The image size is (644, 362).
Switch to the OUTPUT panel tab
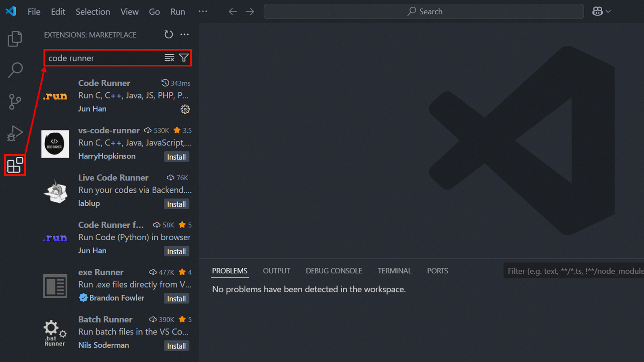(276, 271)
